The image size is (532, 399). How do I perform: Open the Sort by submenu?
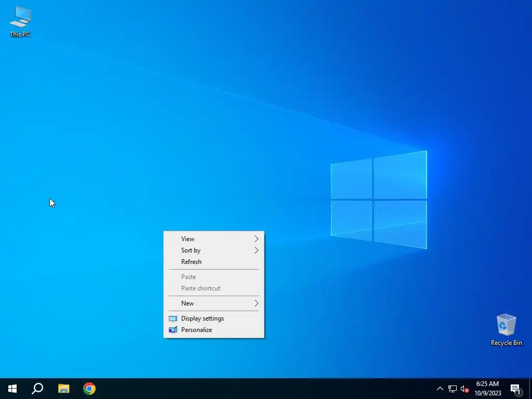click(214, 250)
